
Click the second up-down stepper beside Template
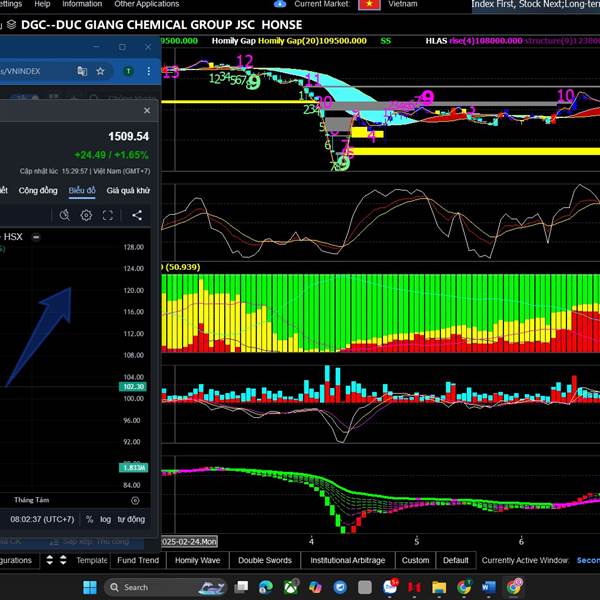tap(63, 560)
